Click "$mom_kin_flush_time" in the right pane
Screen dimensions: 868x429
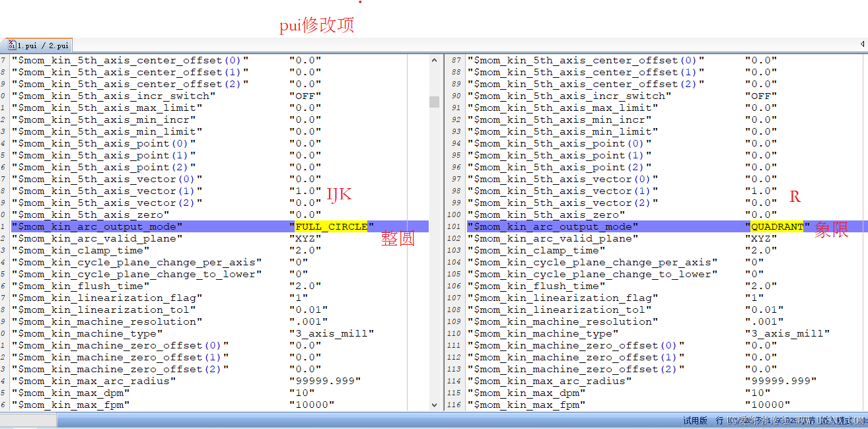pos(536,286)
